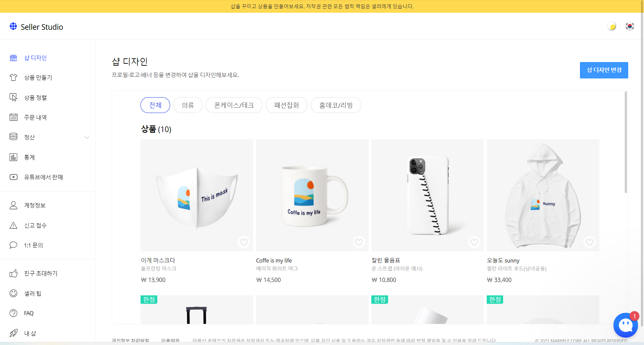Click the rocket icon for 내 샵
Viewport: 644px width, 345px height.
pos(13,333)
